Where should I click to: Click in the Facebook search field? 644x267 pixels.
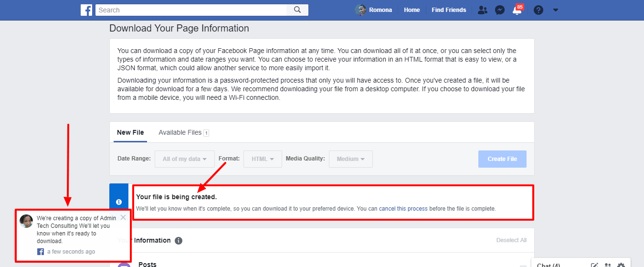191,10
